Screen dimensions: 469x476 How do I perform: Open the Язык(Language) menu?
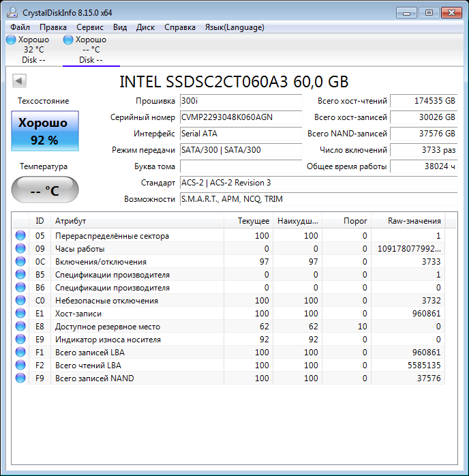click(234, 27)
